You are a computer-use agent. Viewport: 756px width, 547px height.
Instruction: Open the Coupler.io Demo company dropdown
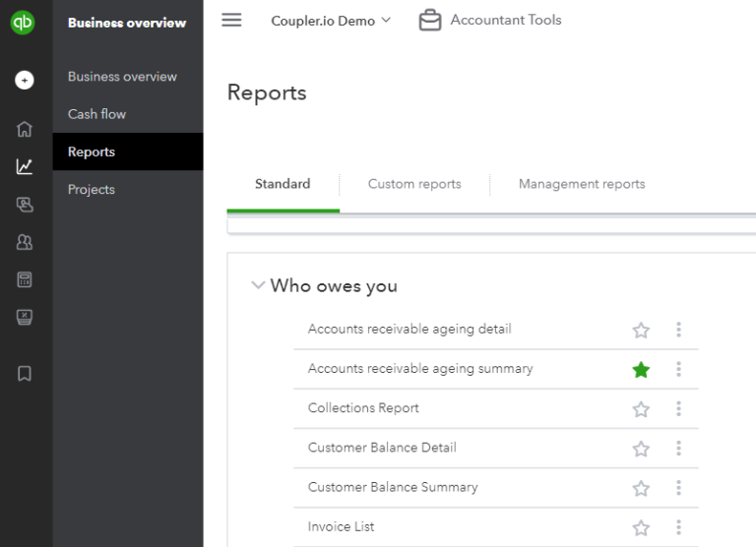coord(331,21)
